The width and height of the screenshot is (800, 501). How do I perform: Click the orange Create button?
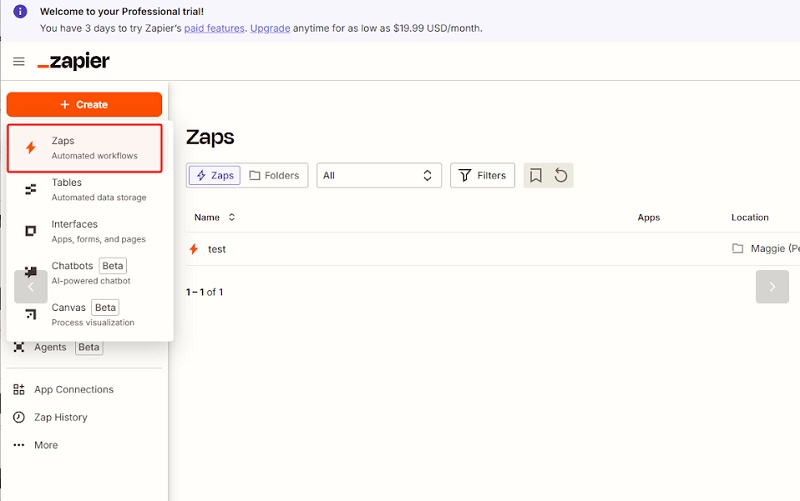coord(84,104)
